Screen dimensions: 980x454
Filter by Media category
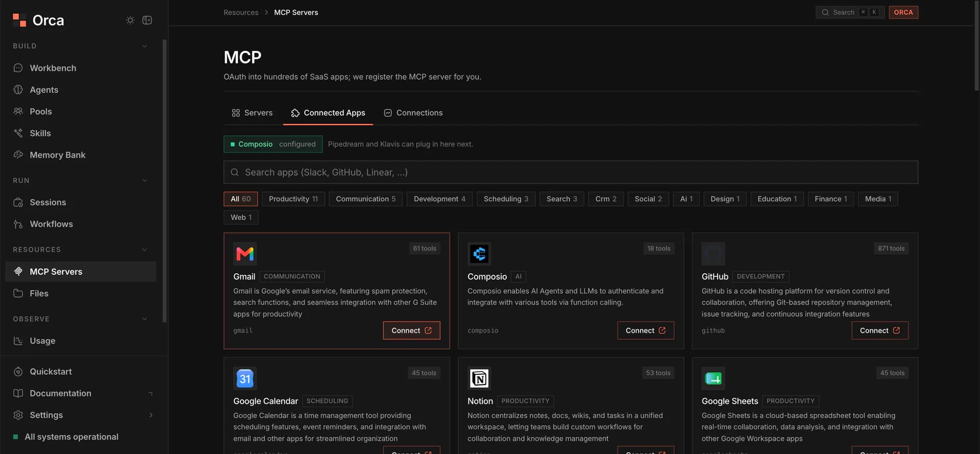tap(878, 199)
